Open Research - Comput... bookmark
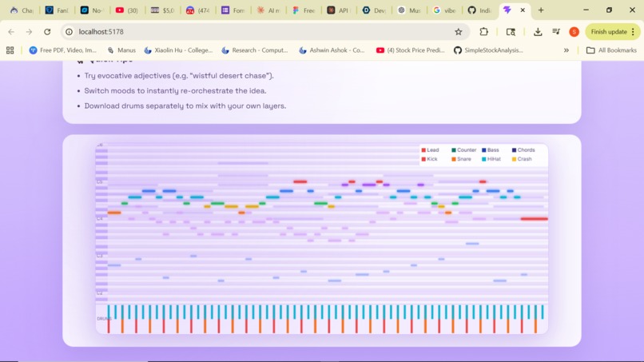 (x=255, y=50)
